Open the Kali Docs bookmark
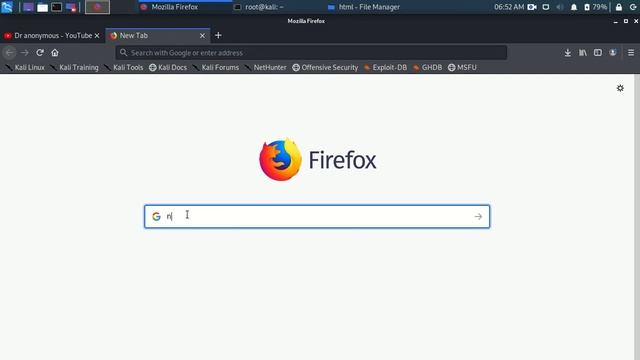 pos(168,67)
